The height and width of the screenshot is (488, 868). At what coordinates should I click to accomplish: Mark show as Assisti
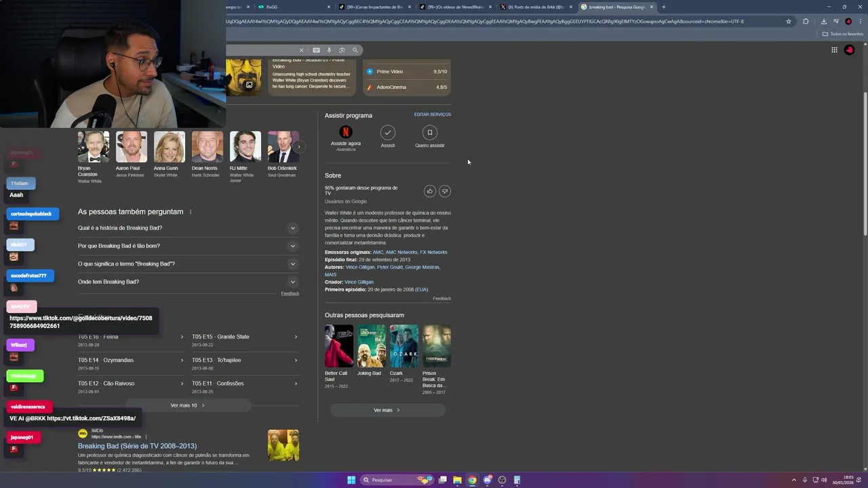(x=388, y=132)
